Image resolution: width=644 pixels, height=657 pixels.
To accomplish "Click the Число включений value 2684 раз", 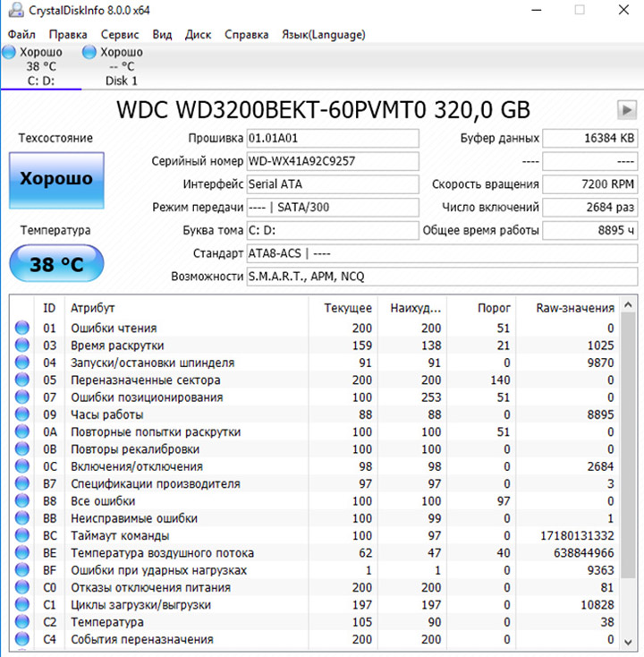I will click(x=590, y=208).
